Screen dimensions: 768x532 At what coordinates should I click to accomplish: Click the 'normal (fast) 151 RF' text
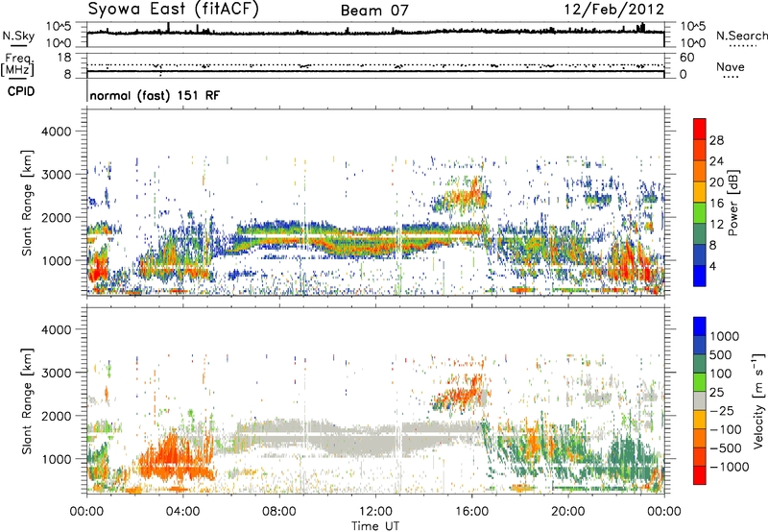coord(155,95)
